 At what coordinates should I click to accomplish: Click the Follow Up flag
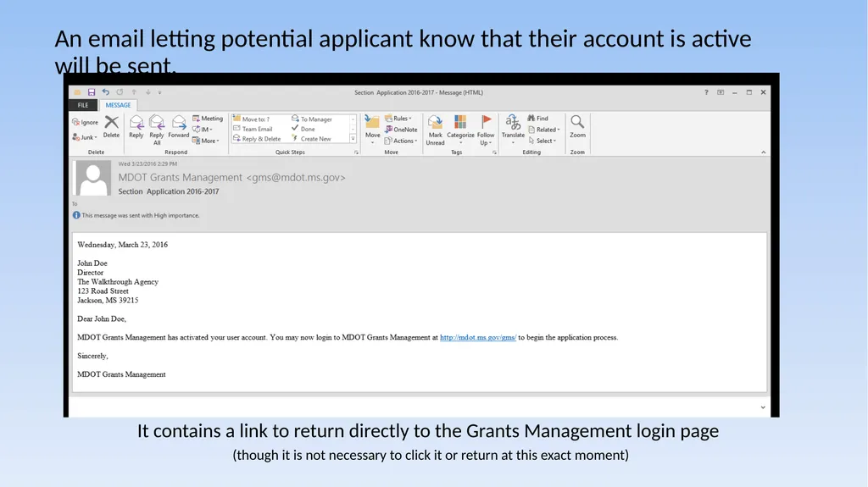click(486, 130)
